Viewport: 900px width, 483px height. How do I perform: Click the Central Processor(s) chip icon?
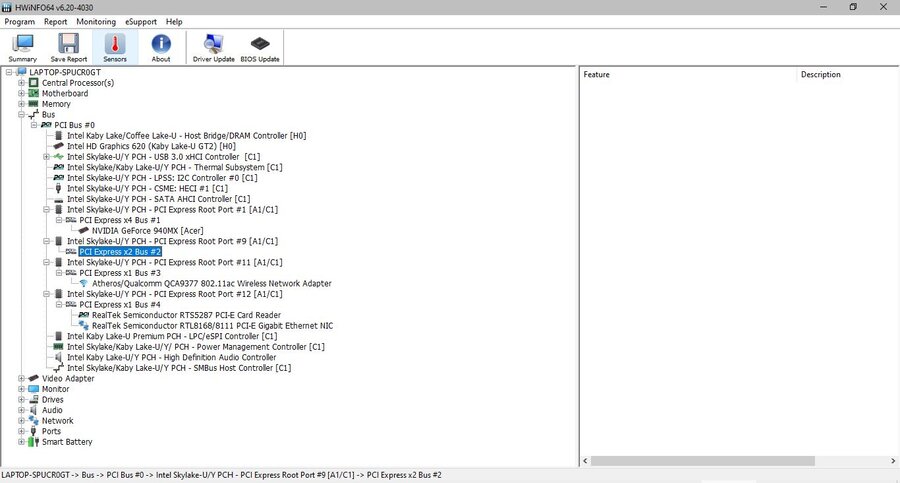click(x=34, y=83)
